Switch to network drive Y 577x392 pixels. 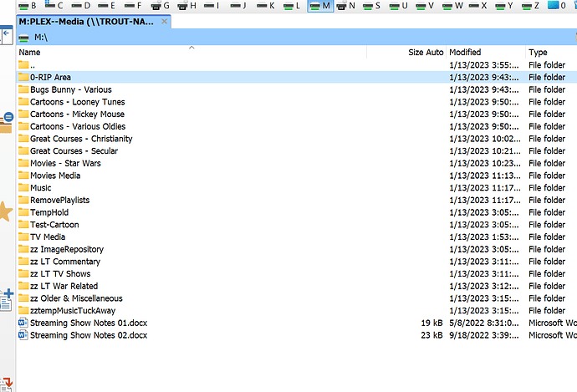point(504,6)
